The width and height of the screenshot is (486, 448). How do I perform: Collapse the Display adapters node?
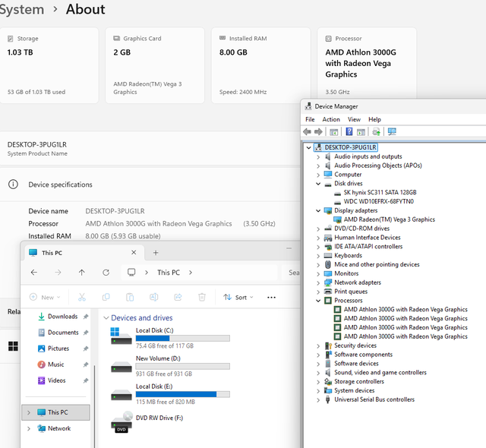(318, 210)
